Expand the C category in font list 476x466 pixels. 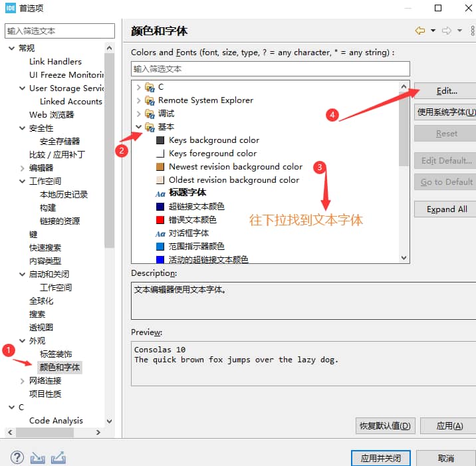coord(138,87)
